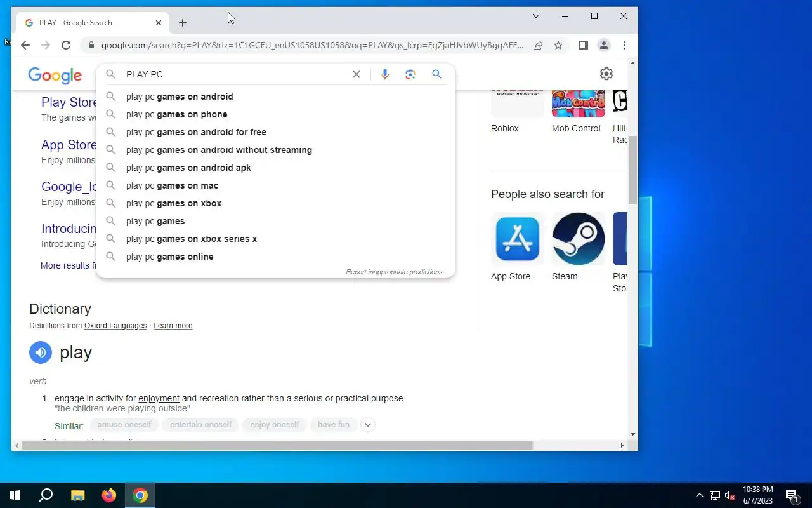Open the Roblox game card
The height and width of the screenshot is (508, 812).
pos(517,112)
